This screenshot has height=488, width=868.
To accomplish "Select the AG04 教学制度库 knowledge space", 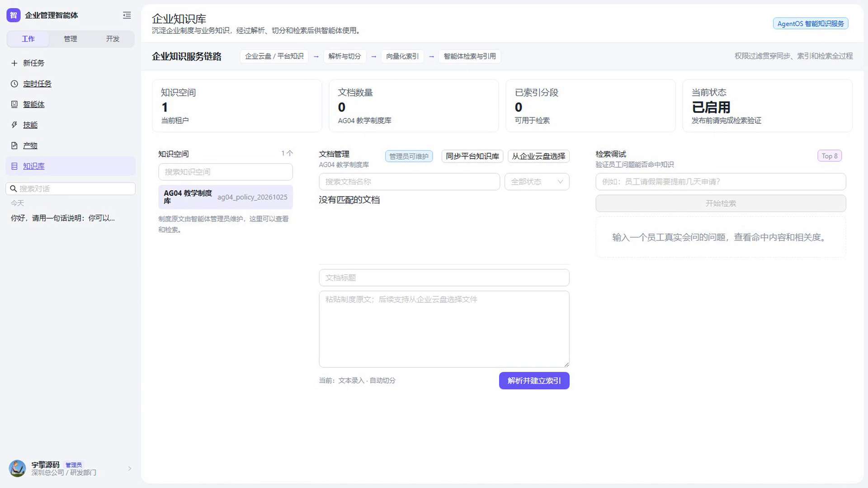I will click(x=226, y=197).
